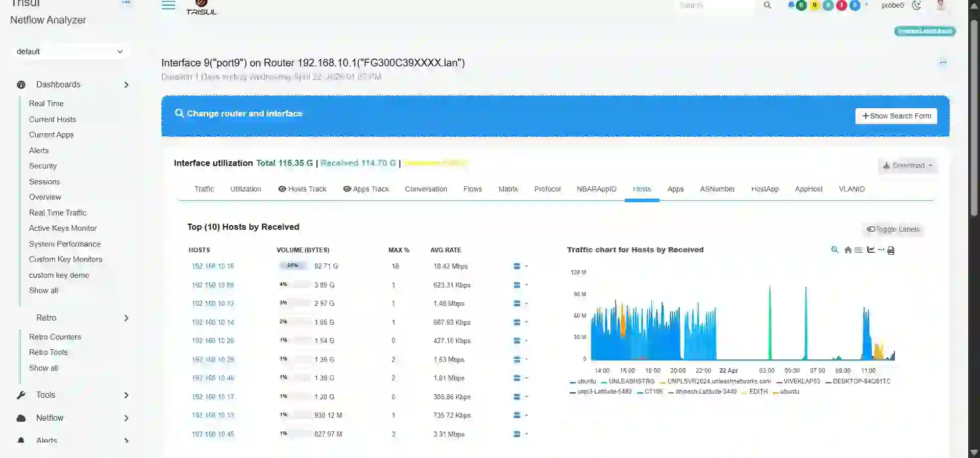Click the three-lines menu icon on traffic chart
Viewport: 980px width, 458px height.
click(859, 250)
